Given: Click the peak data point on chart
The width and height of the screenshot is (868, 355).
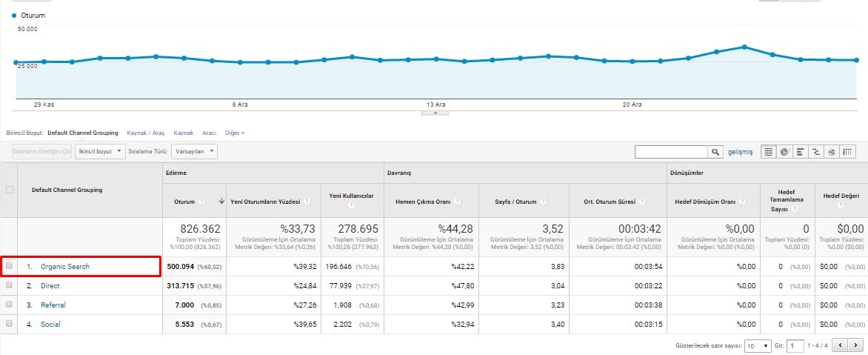Looking at the screenshot, I should (x=744, y=47).
